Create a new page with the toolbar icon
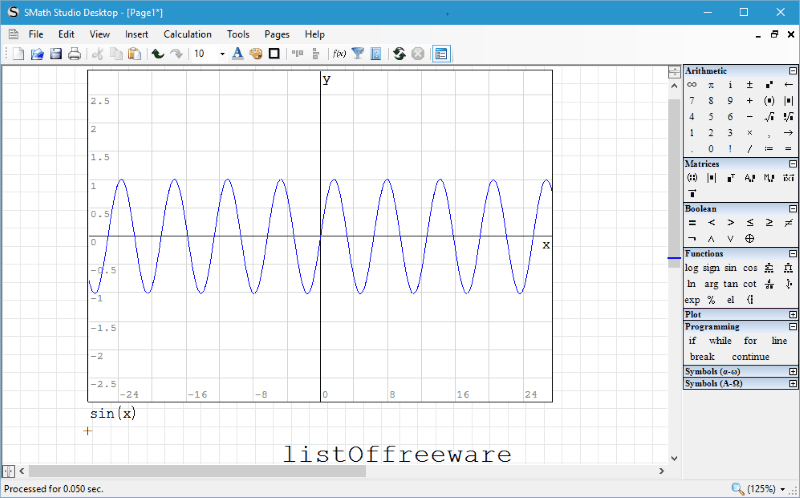 click(x=18, y=54)
